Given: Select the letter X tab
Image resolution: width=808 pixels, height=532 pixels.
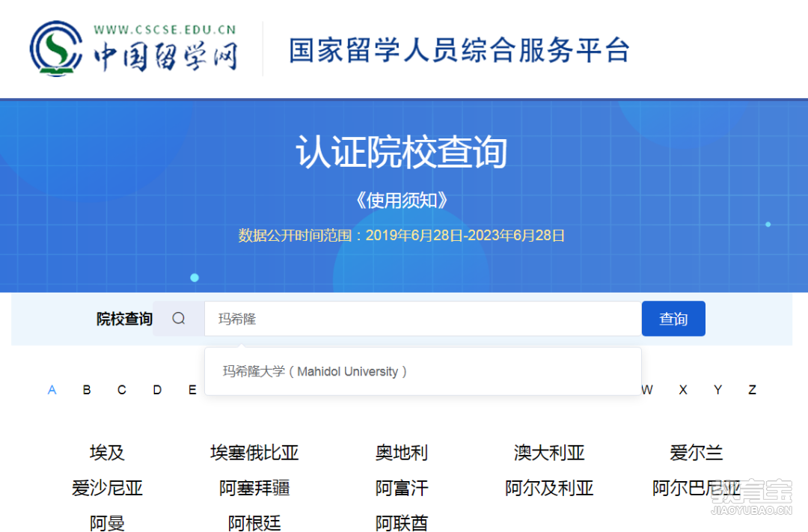Looking at the screenshot, I should pyautogui.click(x=683, y=390).
